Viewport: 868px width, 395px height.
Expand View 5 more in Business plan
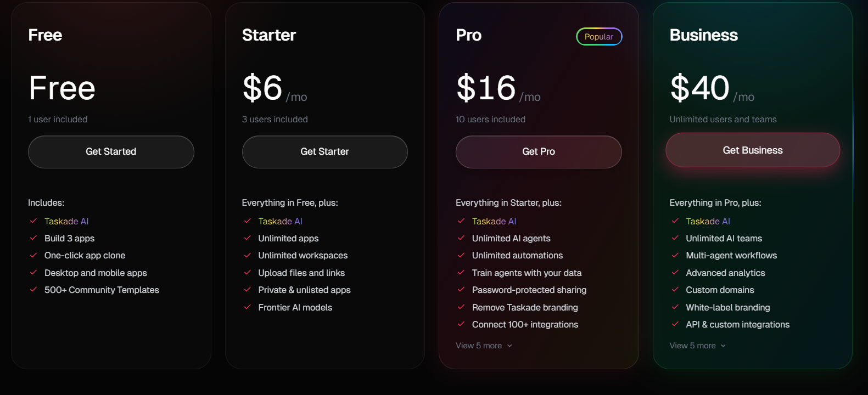point(692,346)
